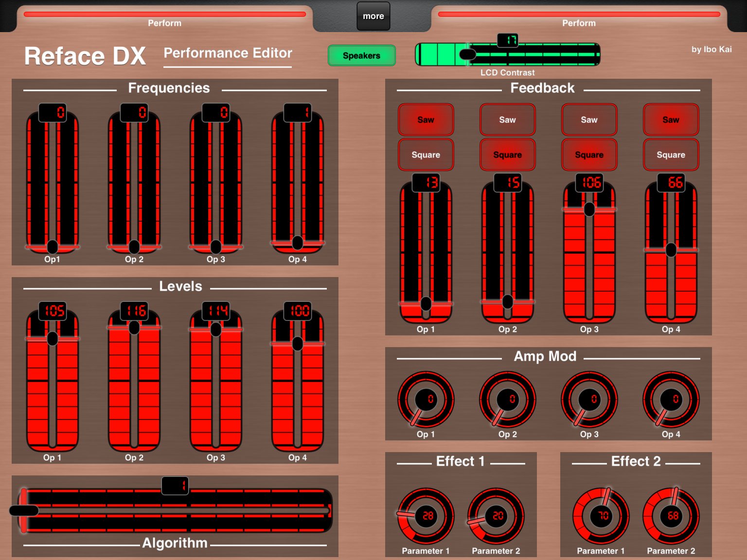Click the Frequencies Op 2 slider knob
The image size is (747, 560).
(x=134, y=246)
